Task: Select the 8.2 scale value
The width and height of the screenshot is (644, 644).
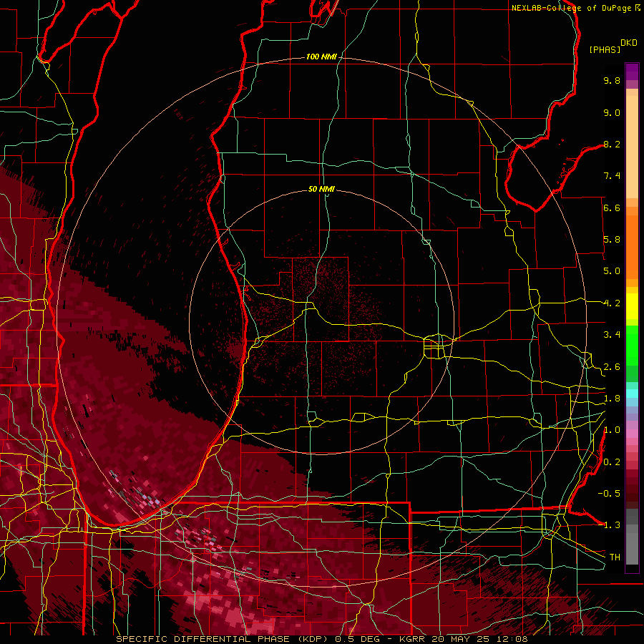Action: pyautogui.click(x=612, y=144)
